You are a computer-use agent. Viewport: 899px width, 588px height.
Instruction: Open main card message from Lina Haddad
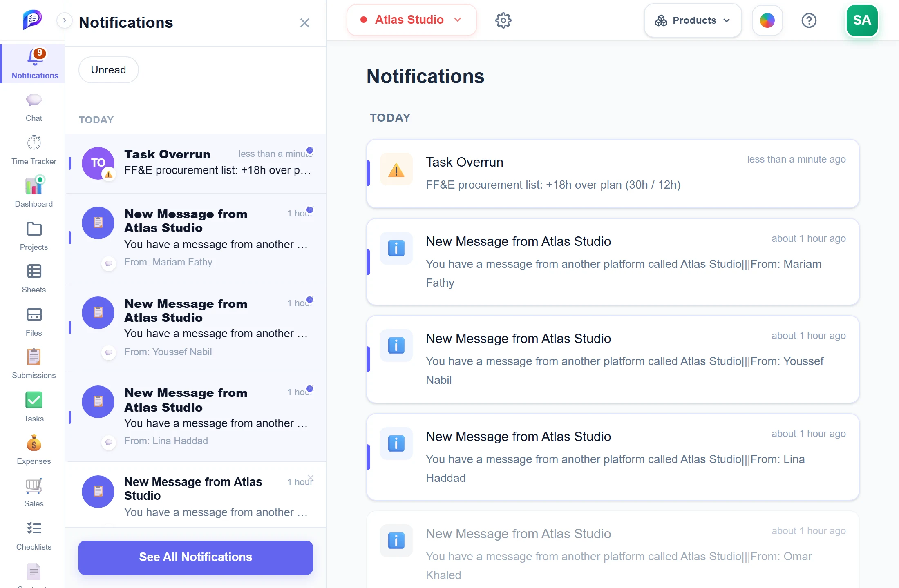pyautogui.click(x=613, y=457)
